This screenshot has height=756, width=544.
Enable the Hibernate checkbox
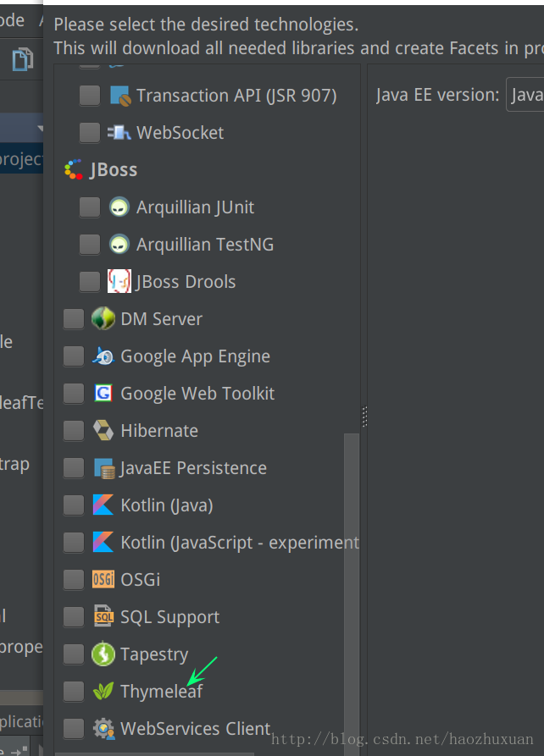click(74, 431)
